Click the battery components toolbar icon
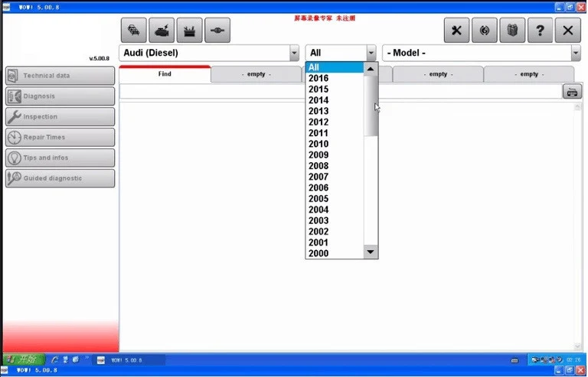Screen dimensions: 588x377 [x=189, y=30]
